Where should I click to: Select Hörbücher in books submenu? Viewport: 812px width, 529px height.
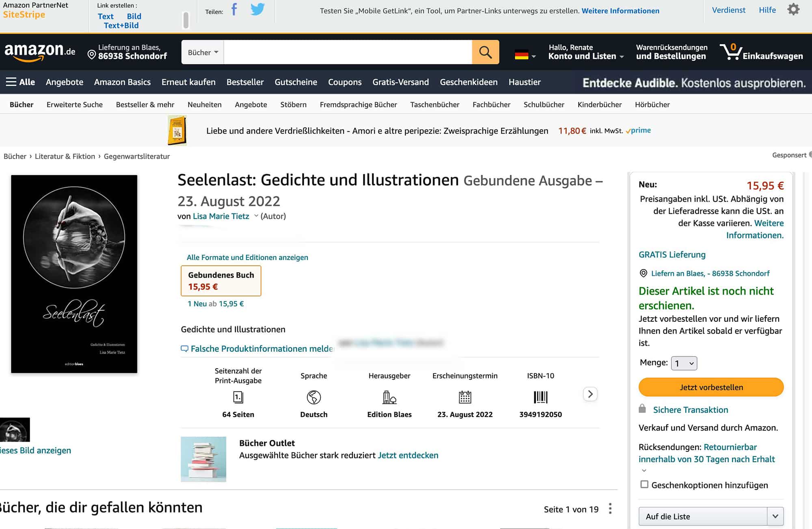point(652,105)
